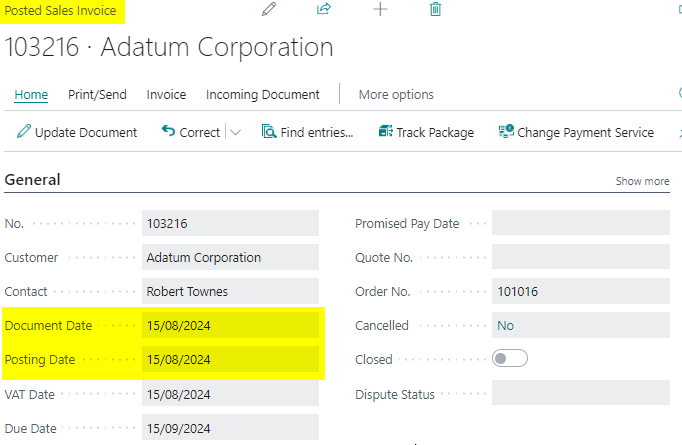Toggle the Closed switch
This screenshot has width=682, height=445.
coord(510,359)
